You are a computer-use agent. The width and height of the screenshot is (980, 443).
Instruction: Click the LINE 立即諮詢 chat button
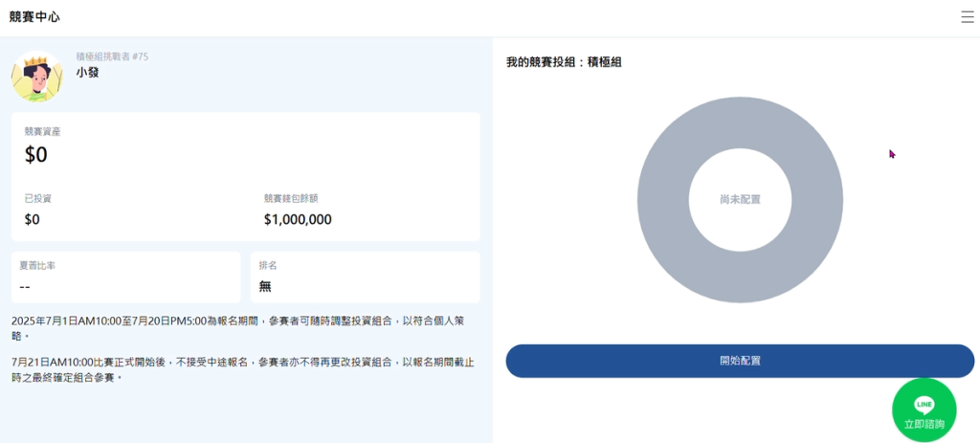(x=924, y=410)
